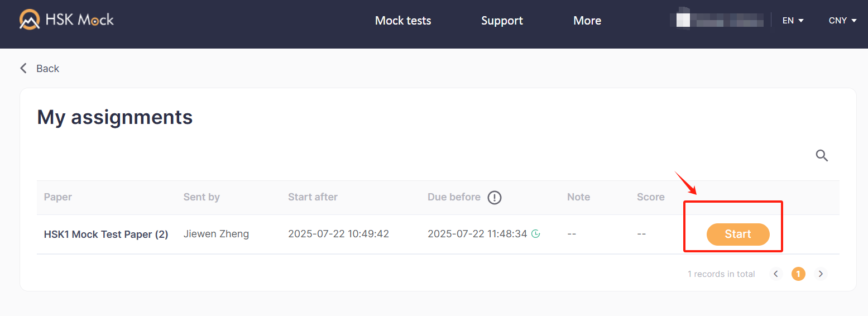Viewport: 868px width, 316px height.
Task: Click the HSK1 Mock Test Paper (2) title
Action: (x=106, y=234)
